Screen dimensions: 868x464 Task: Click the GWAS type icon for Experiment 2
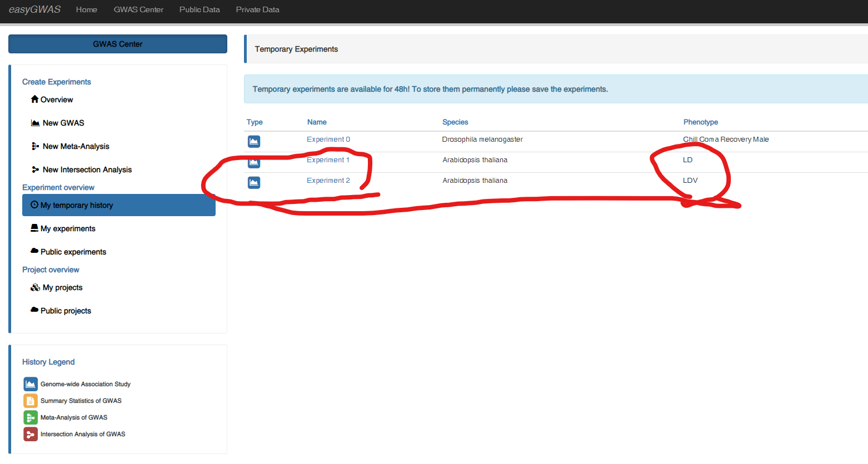pyautogui.click(x=254, y=182)
